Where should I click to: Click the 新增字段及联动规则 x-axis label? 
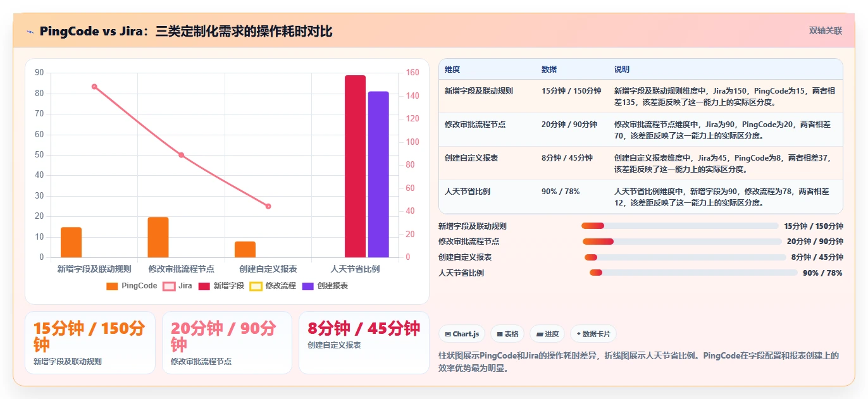[x=94, y=269]
